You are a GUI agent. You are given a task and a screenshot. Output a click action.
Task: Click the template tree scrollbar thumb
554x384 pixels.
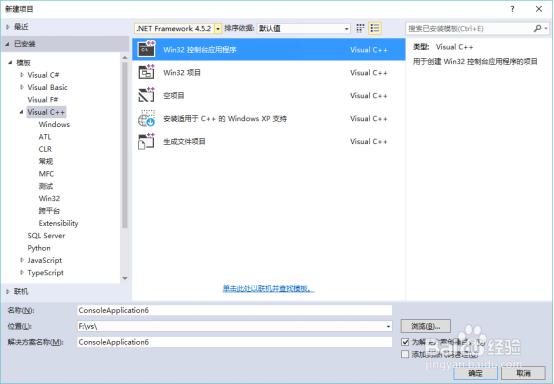pos(125,145)
